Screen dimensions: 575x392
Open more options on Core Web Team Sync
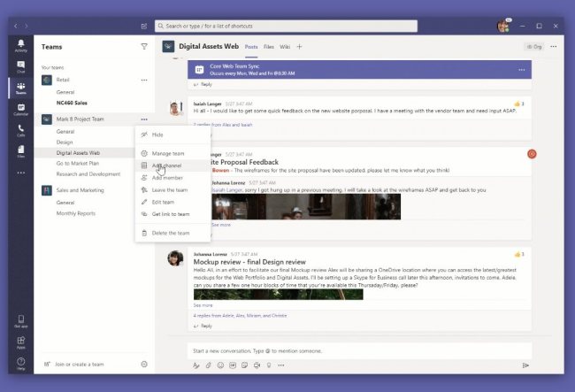coord(521,70)
